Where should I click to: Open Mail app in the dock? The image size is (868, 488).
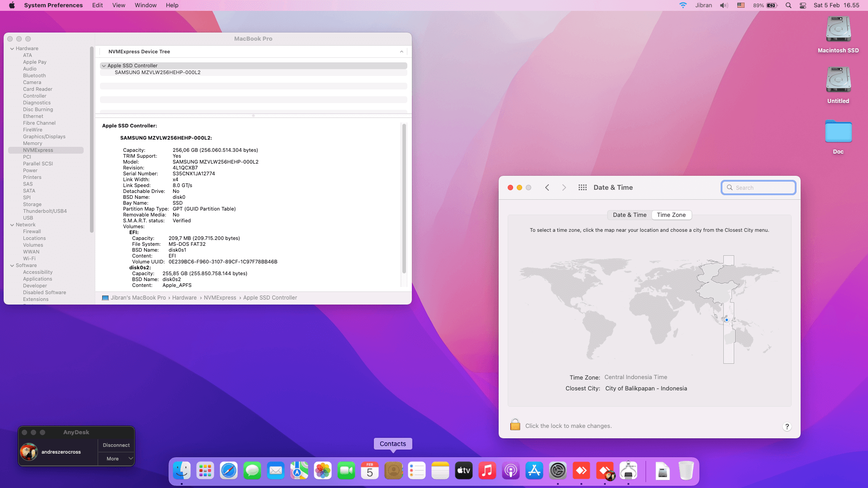click(276, 471)
